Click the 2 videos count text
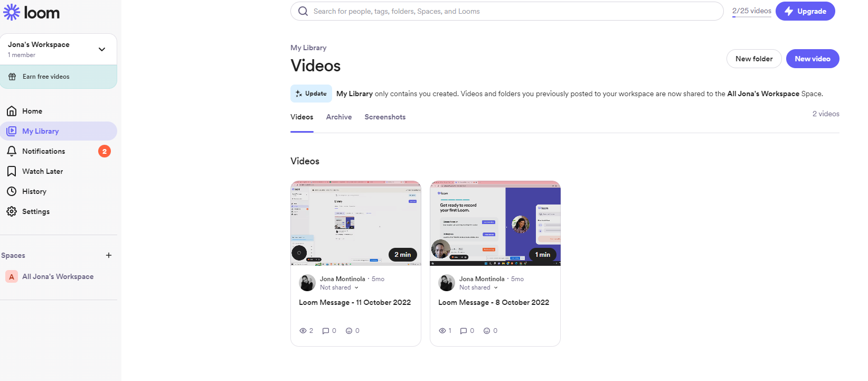The width and height of the screenshot is (868, 381). pyautogui.click(x=826, y=114)
